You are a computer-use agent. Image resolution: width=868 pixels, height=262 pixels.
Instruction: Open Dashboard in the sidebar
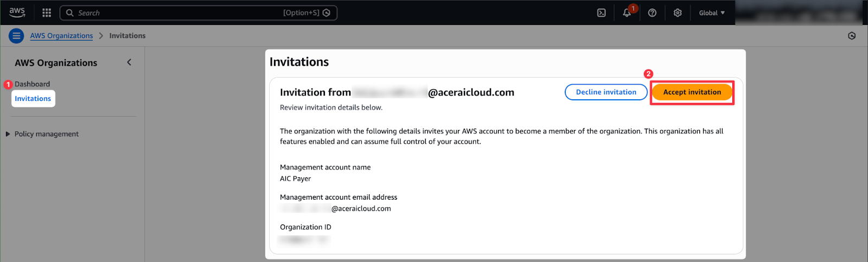coord(32,84)
